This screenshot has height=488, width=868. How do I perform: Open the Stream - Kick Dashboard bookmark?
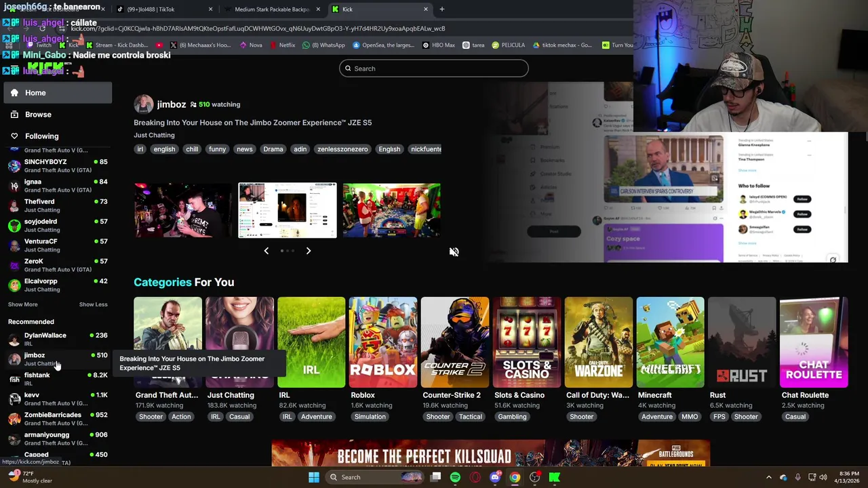pos(116,45)
